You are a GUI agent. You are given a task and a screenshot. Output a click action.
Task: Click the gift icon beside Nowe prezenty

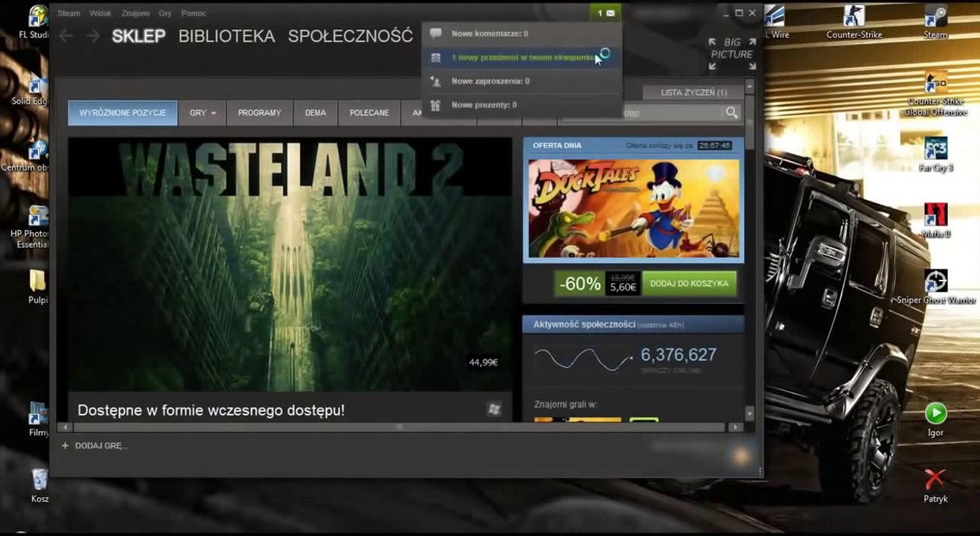[x=436, y=105]
